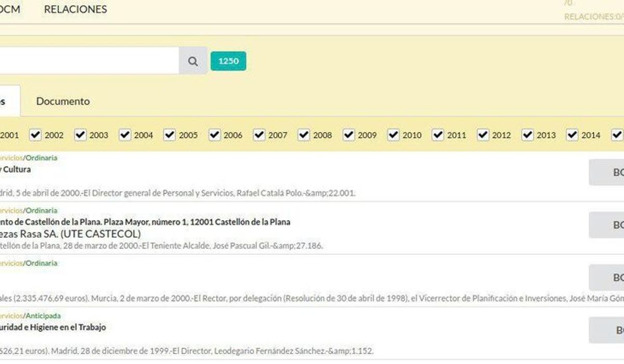Toggle the 2004 year filter
Screen dimensions: 624x364
click(x=125, y=135)
